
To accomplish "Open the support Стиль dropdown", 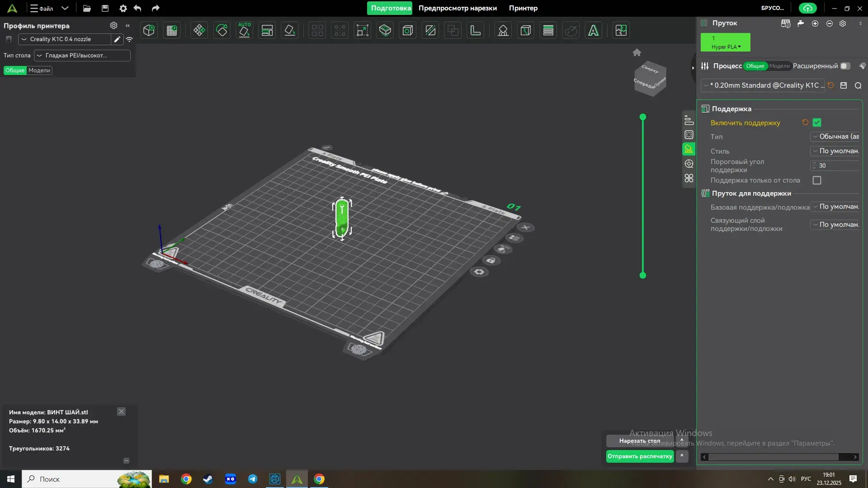I will [x=835, y=151].
